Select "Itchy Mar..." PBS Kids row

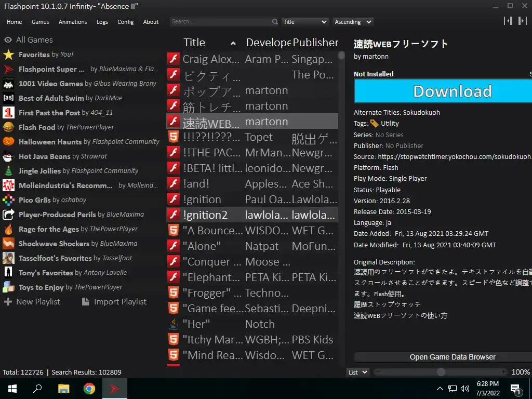[252, 340]
